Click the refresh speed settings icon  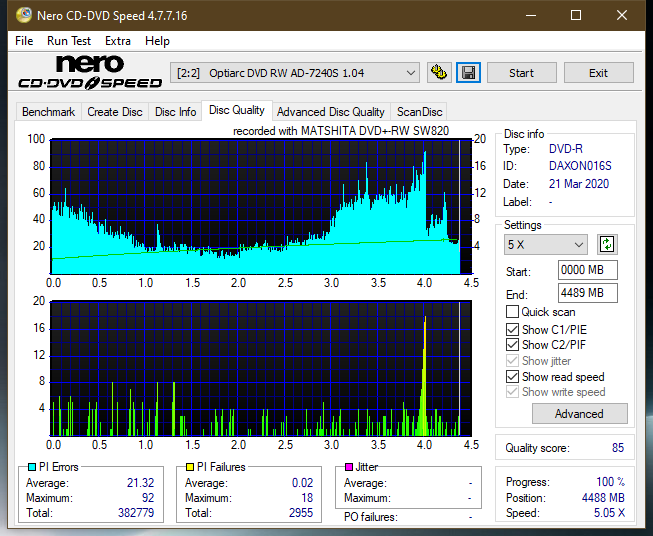point(607,244)
